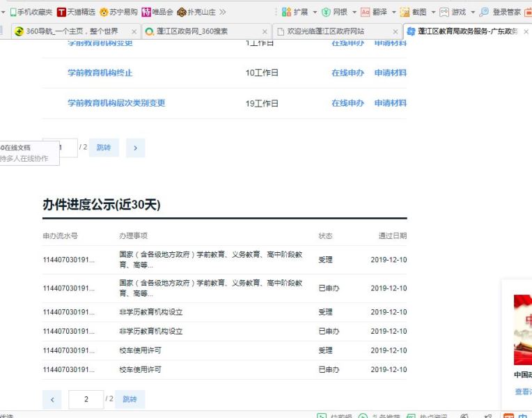Go to next page of services list

click(135, 148)
